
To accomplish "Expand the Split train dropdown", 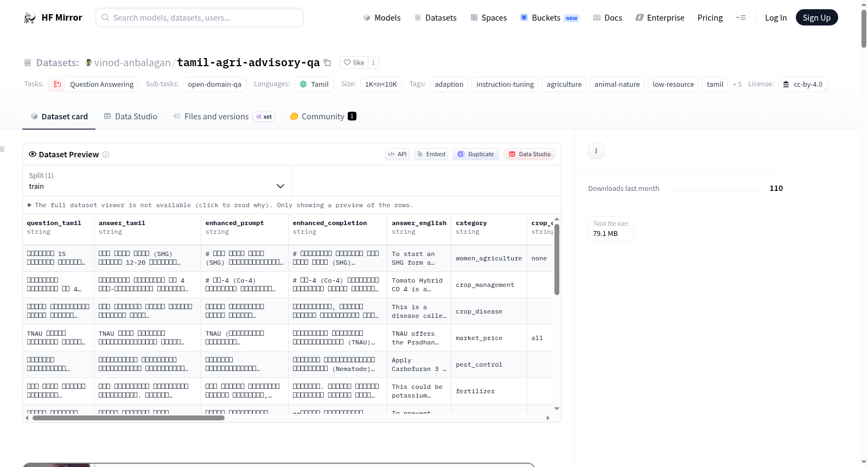I will pos(157,181).
